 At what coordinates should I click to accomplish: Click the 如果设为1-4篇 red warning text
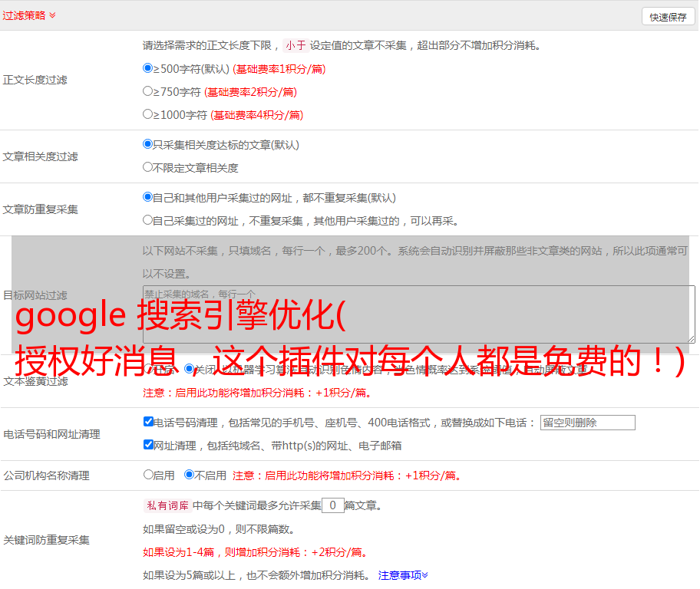255,552
